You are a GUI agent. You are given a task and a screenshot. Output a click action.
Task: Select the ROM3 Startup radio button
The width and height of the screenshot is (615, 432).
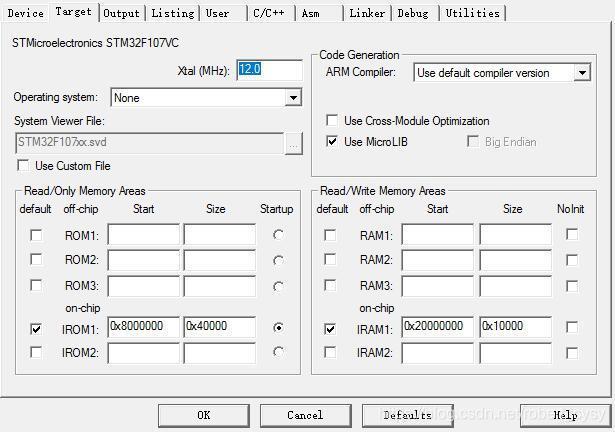coord(278,286)
